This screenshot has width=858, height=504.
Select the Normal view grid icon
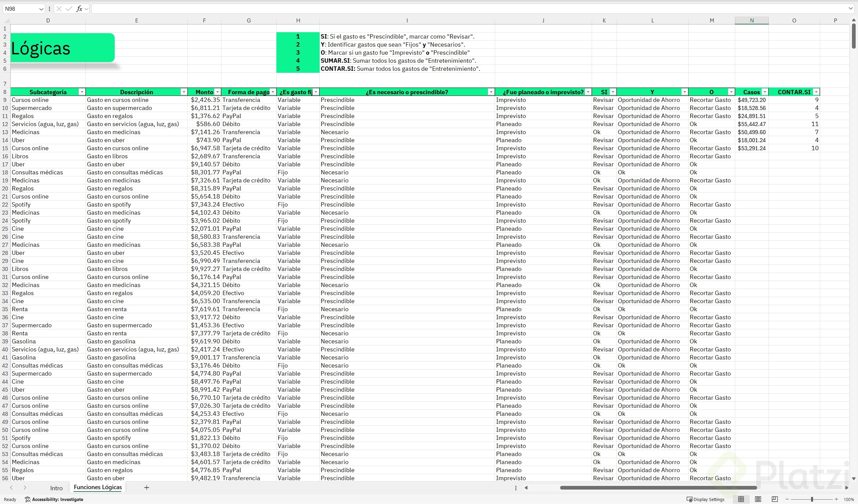[x=741, y=499]
